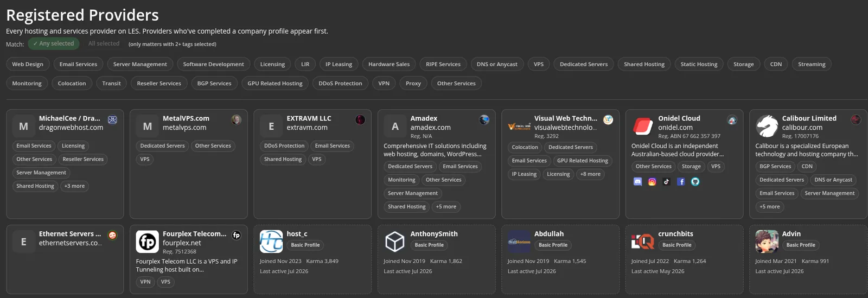Click the user avatar on Amadex card
868x298 pixels.
coord(484,120)
